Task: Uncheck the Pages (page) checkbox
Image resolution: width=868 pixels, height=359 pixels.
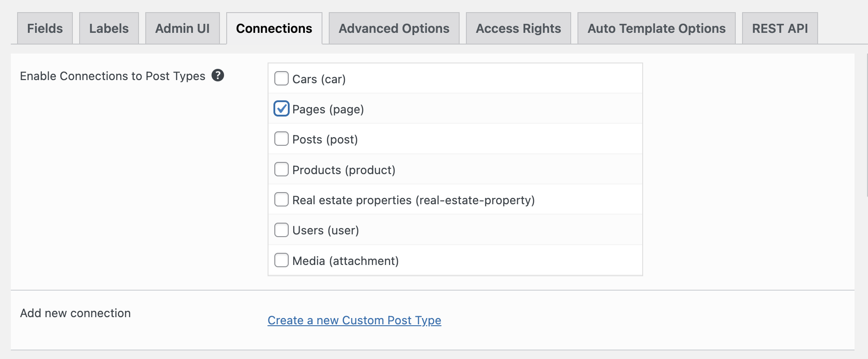Action: (282, 109)
